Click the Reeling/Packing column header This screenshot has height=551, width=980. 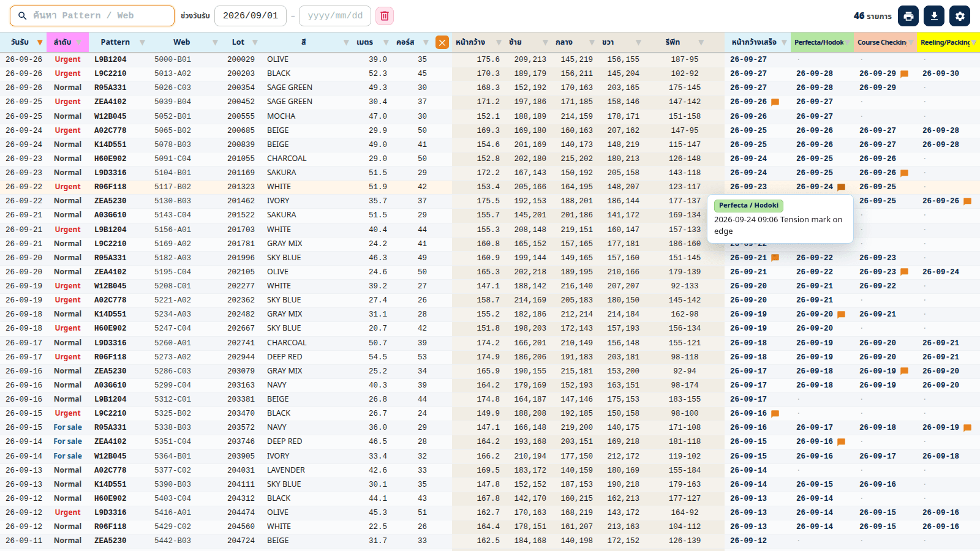[948, 42]
